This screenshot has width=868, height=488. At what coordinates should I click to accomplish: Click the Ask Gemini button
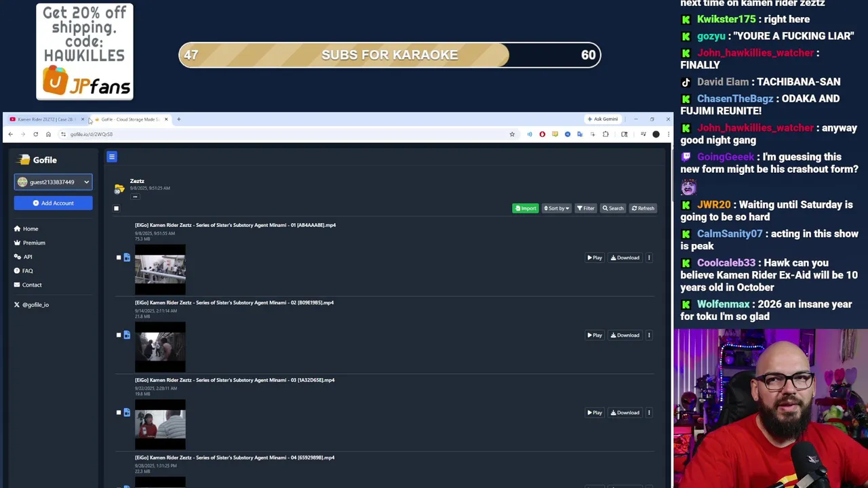603,119
